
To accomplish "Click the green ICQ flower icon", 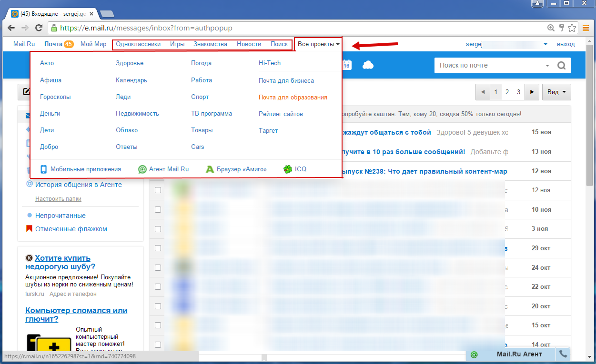I will [x=287, y=169].
